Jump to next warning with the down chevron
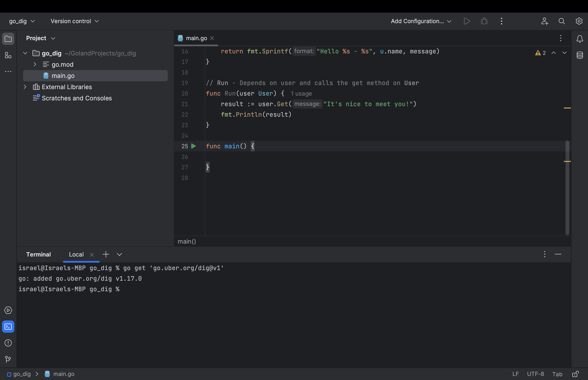The image size is (588, 380). click(x=565, y=53)
